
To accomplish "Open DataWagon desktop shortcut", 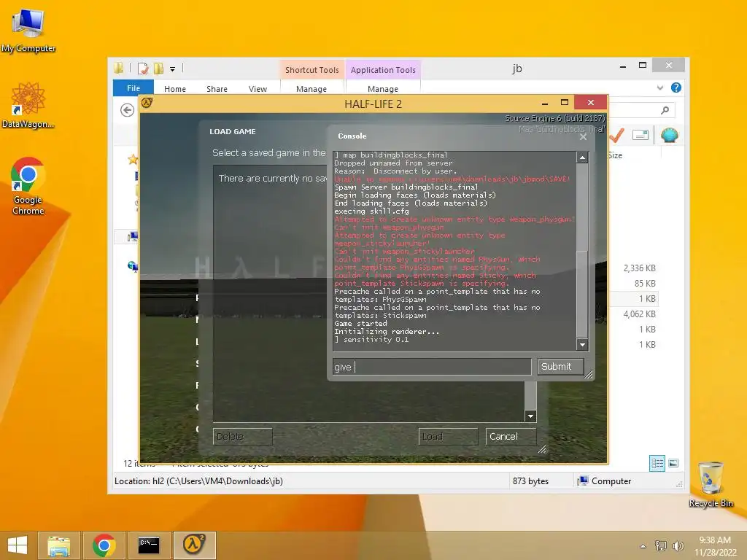I will (x=28, y=106).
